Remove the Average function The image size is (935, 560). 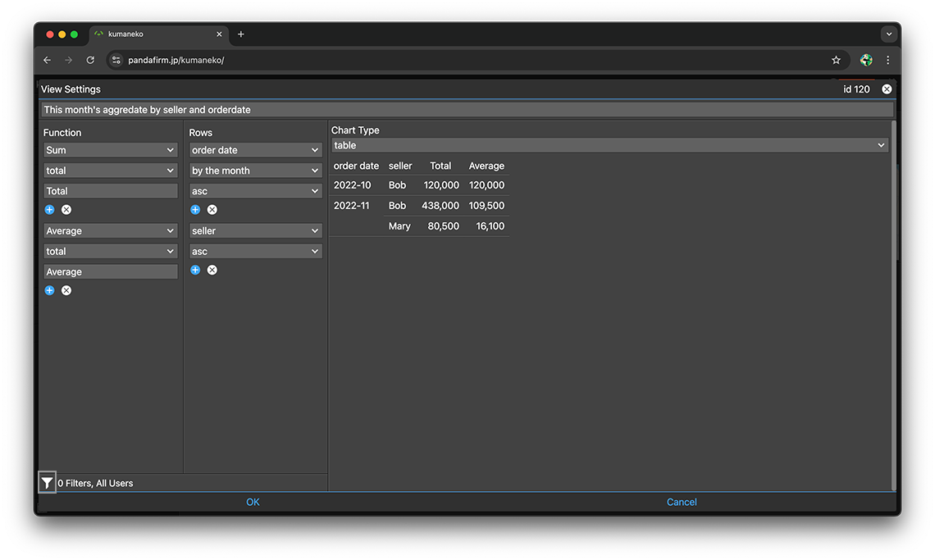click(66, 290)
